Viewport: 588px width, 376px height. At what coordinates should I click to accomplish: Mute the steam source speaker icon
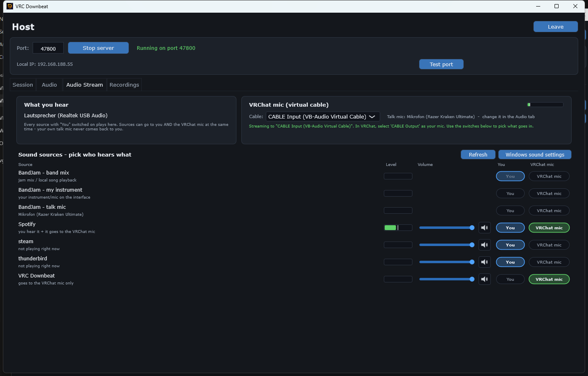click(x=485, y=245)
